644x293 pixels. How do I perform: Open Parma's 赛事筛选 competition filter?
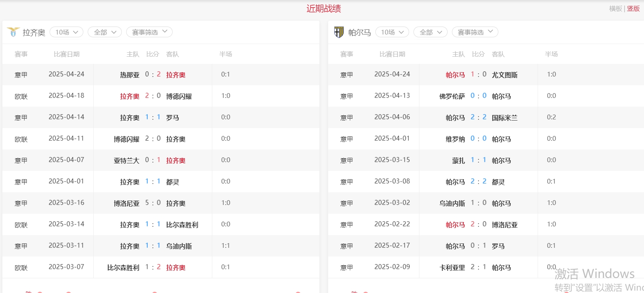tap(475, 32)
